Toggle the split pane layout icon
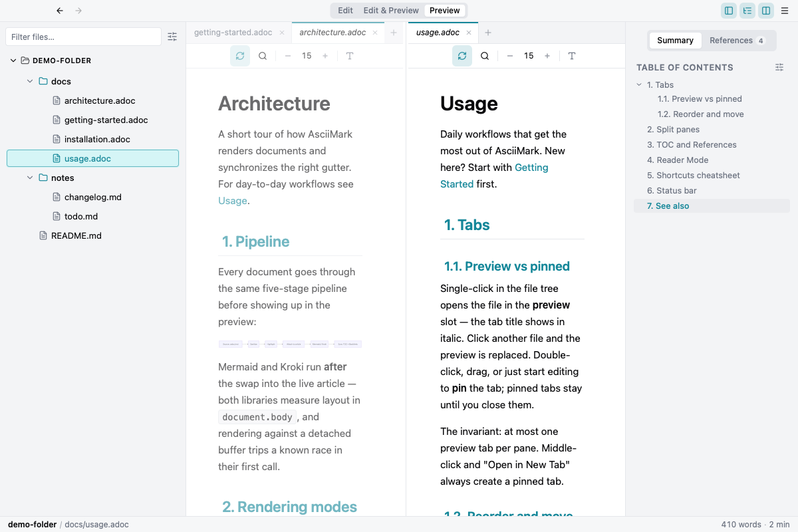 pyautogui.click(x=766, y=11)
